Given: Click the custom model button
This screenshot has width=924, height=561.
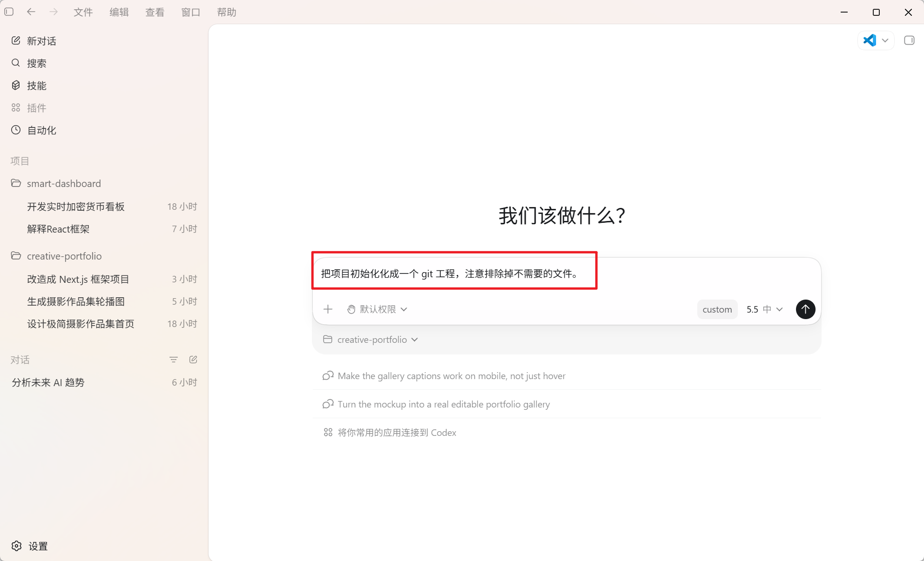Looking at the screenshot, I should pos(717,309).
